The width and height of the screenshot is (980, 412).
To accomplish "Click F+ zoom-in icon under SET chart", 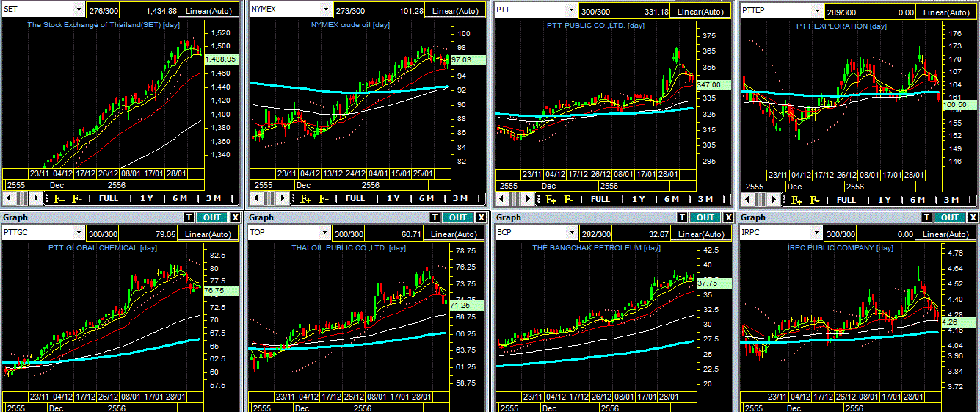I will tap(59, 198).
